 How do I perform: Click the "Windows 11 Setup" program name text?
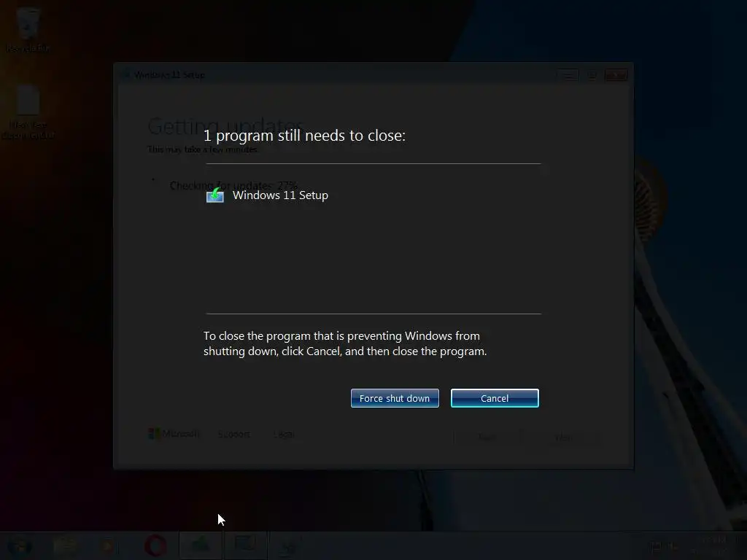280,195
